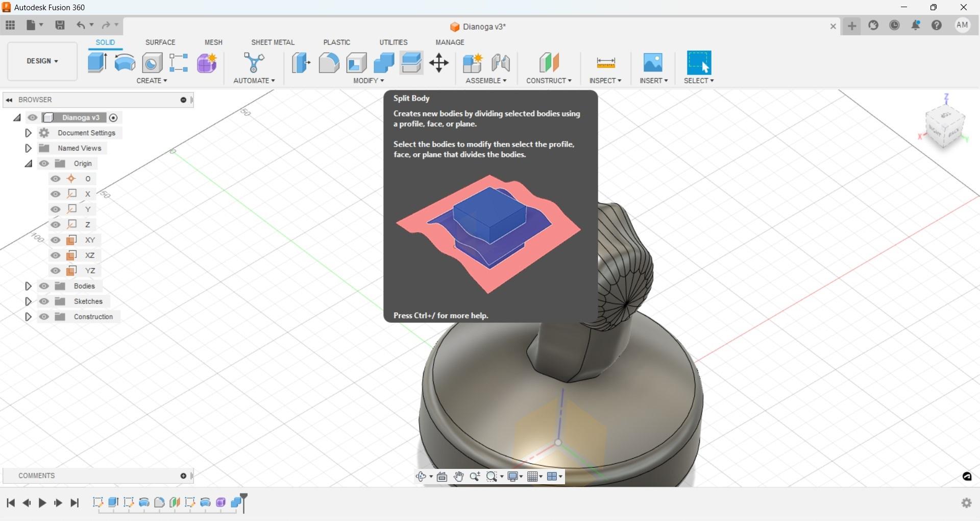The height and width of the screenshot is (521, 980).
Task: Jump to the end of the timeline
Action: pos(75,503)
